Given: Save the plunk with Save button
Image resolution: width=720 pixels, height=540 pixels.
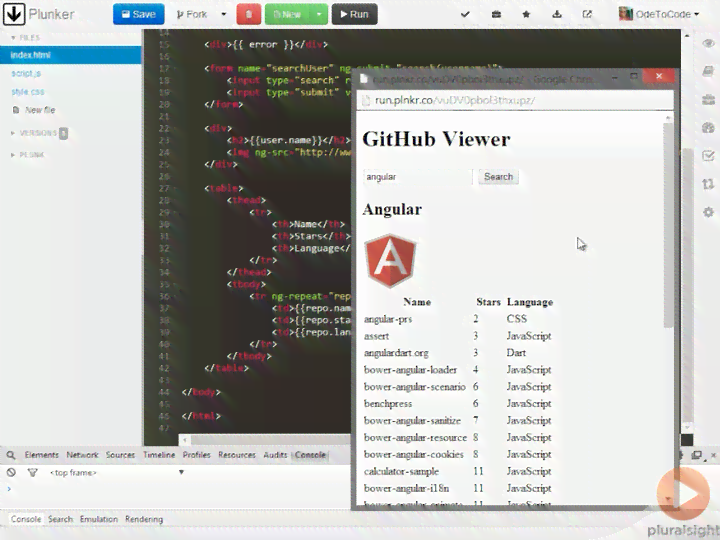Looking at the screenshot, I should pyautogui.click(x=138, y=14).
